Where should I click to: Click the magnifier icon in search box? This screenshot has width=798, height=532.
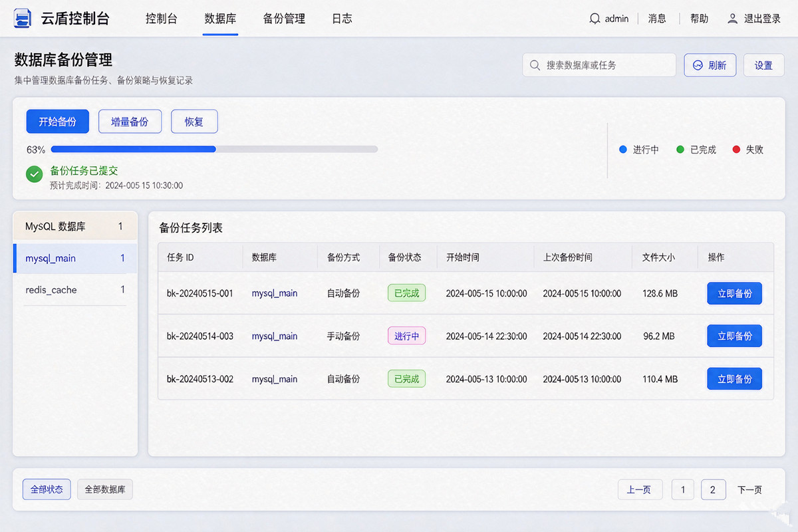[x=535, y=65]
